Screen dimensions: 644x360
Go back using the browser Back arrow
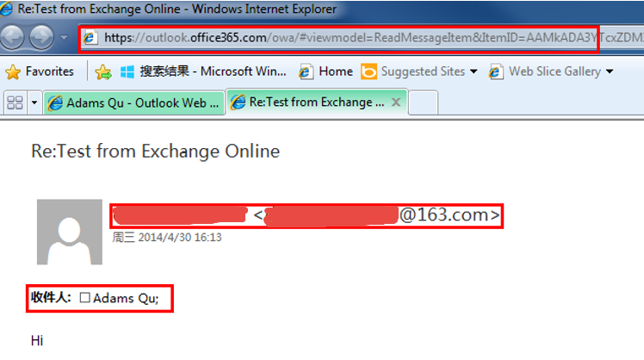pyautogui.click(x=11, y=37)
